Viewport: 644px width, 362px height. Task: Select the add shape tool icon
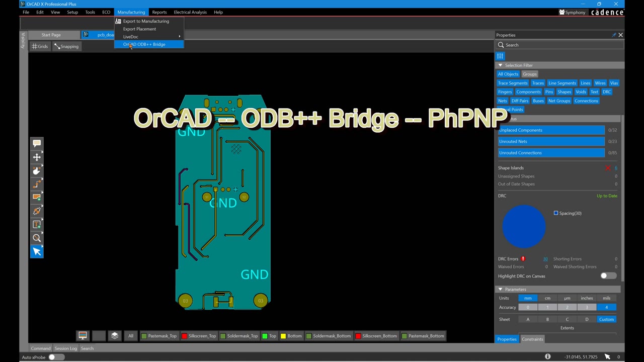tap(37, 197)
